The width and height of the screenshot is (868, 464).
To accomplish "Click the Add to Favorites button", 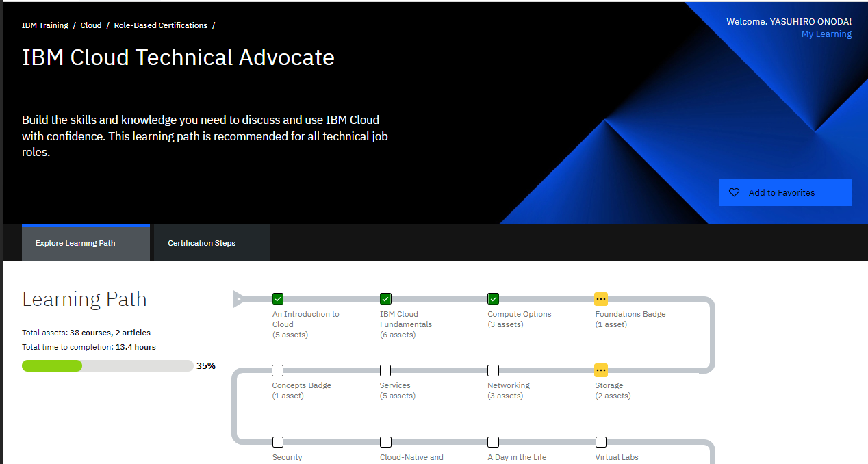I will [784, 192].
